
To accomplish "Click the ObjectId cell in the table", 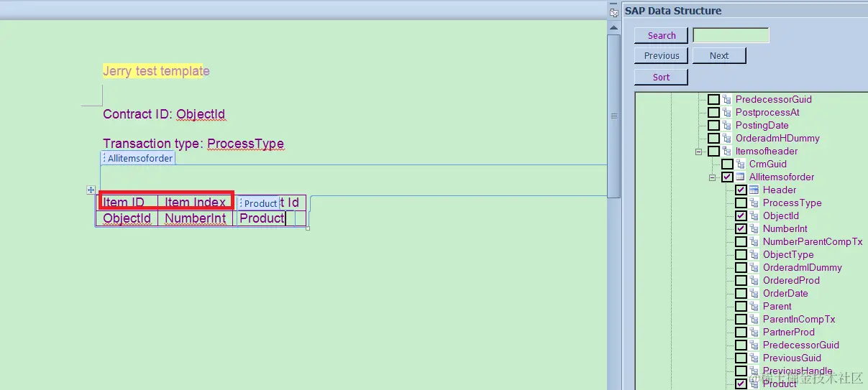I will coord(127,218).
